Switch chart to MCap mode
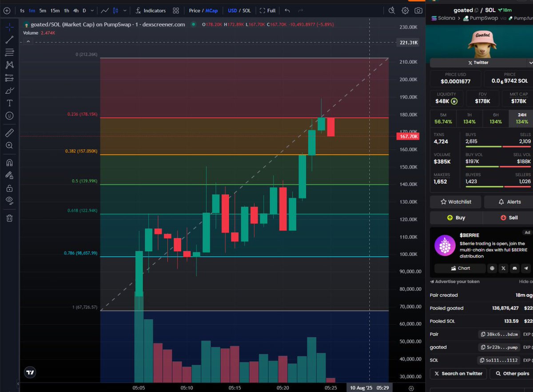Viewport: 533px width, 392px height. [211, 11]
